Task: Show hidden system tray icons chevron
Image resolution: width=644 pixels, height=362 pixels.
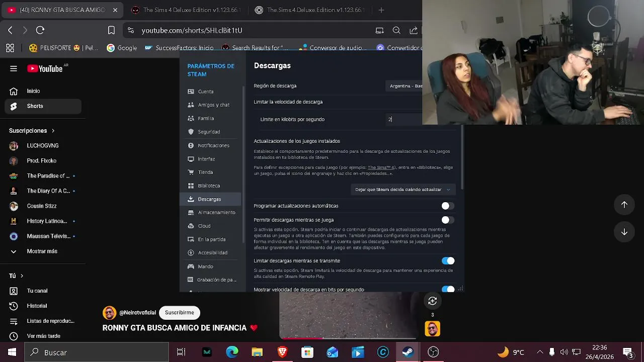Action: 540,352
